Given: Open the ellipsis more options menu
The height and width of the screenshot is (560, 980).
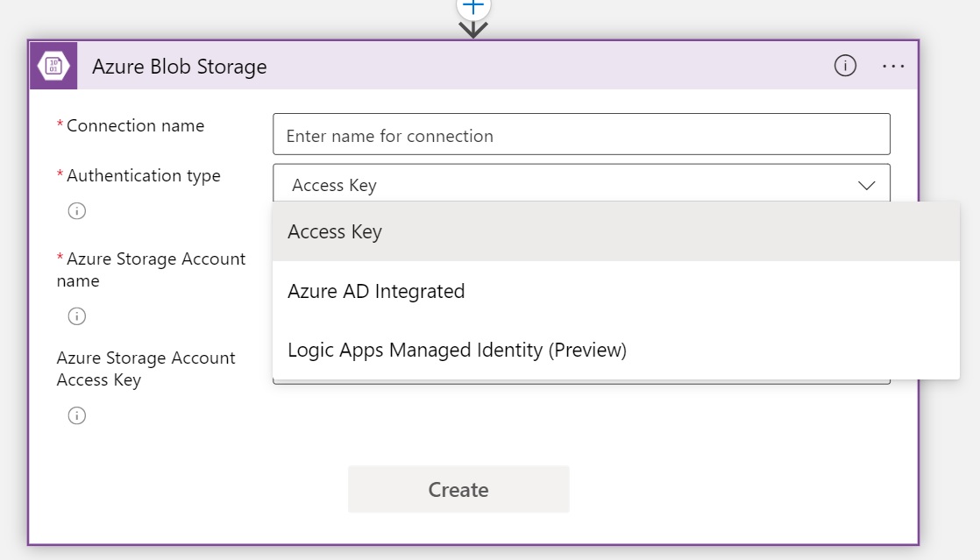Looking at the screenshot, I should click(893, 66).
